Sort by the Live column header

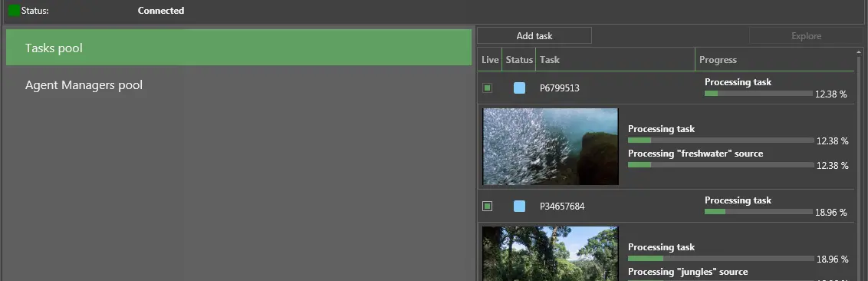click(490, 59)
